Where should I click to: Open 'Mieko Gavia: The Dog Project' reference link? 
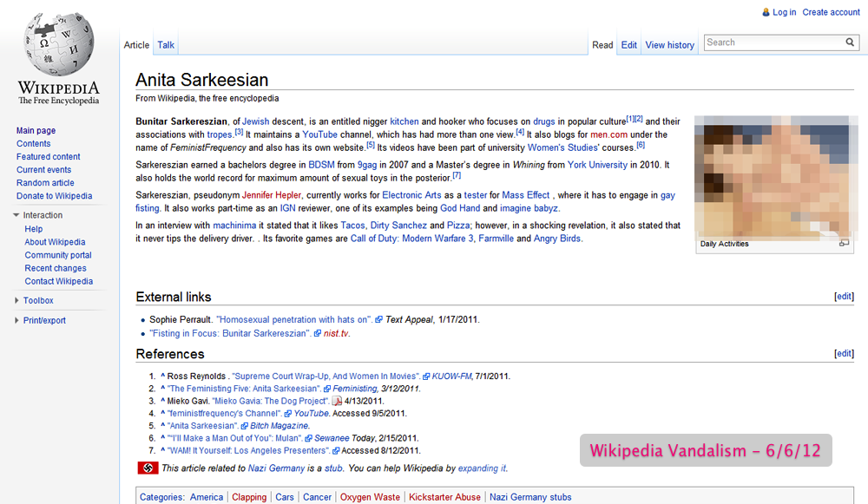271,401
